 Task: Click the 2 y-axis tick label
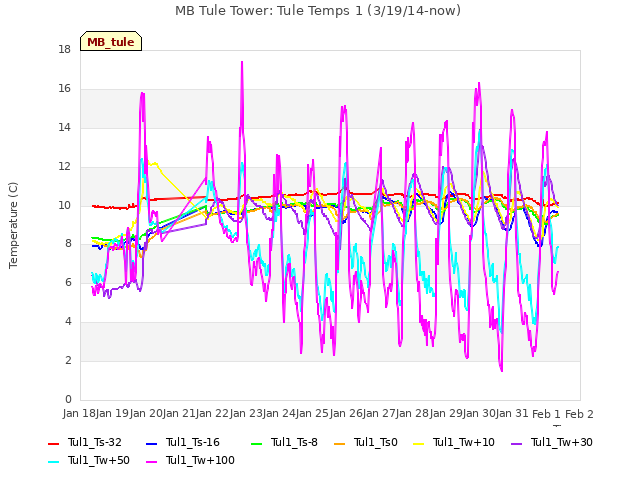tap(68, 360)
